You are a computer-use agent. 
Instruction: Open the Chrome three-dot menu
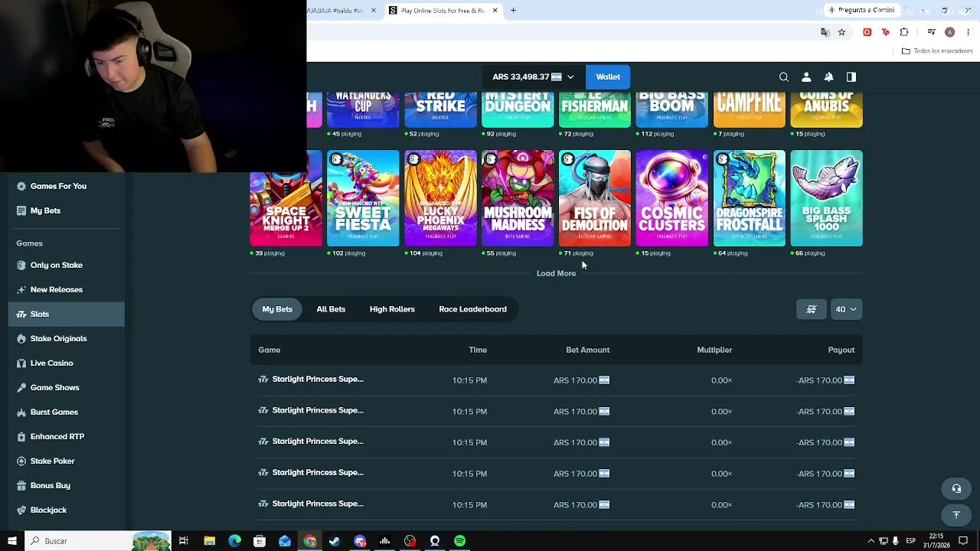969,32
